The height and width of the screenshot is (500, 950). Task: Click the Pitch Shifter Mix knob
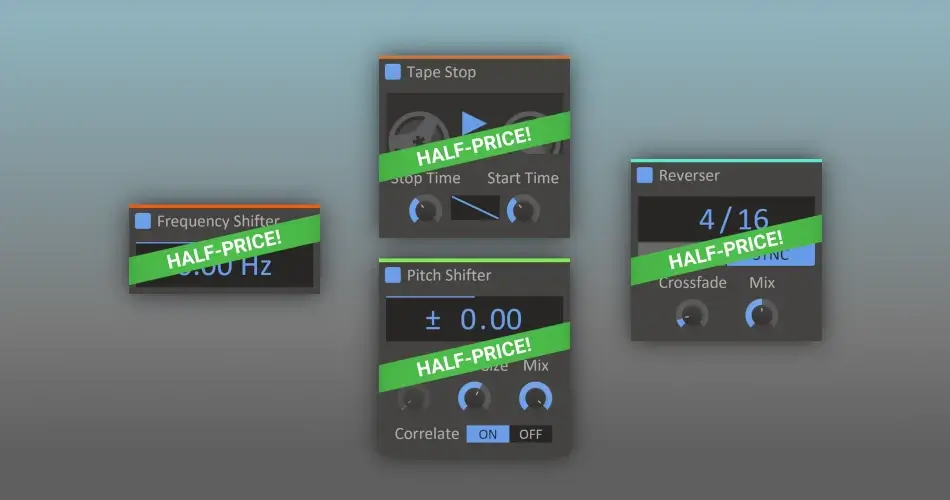(x=536, y=398)
